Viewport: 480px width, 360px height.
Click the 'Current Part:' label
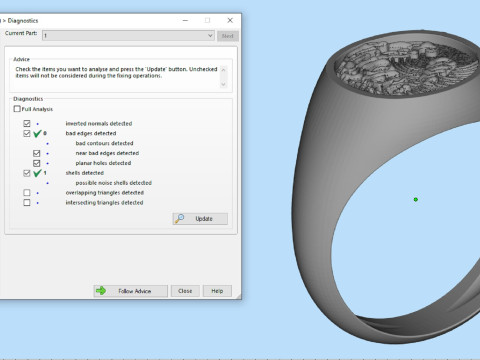21,33
